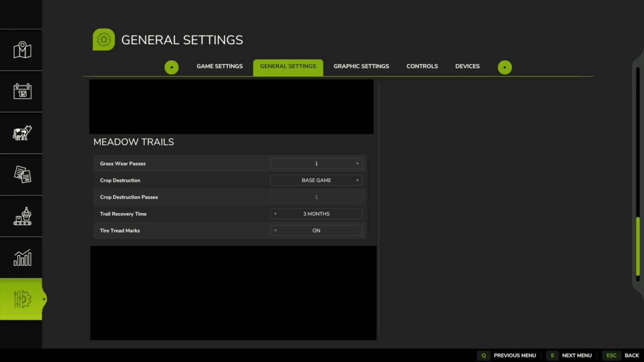Click Next Menu in the footer
The height and width of the screenshot is (362, 644).
coord(577,355)
